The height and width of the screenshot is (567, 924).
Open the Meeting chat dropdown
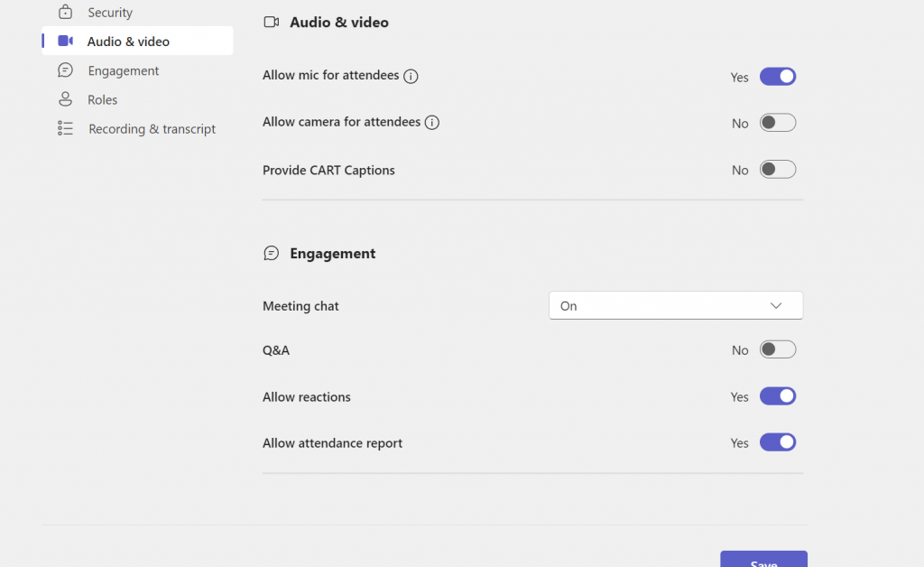(675, 306)
